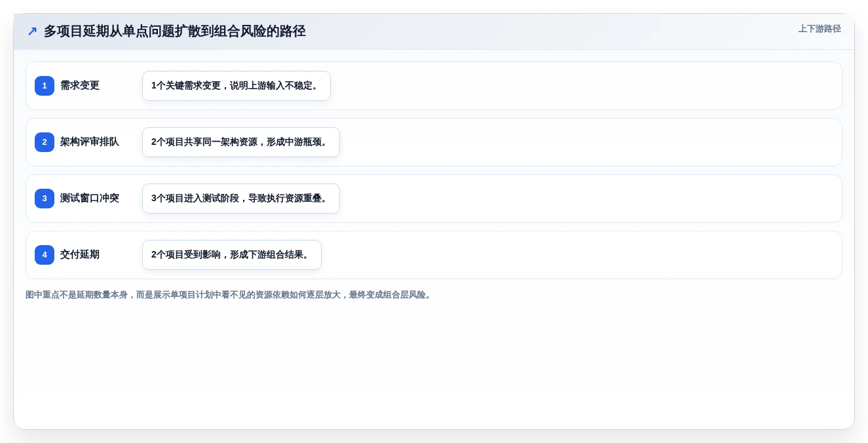Open the note 2个项目共享同一架构资源
The width and height of the screenshot is (868, 443).
click(x=241, y=142)
